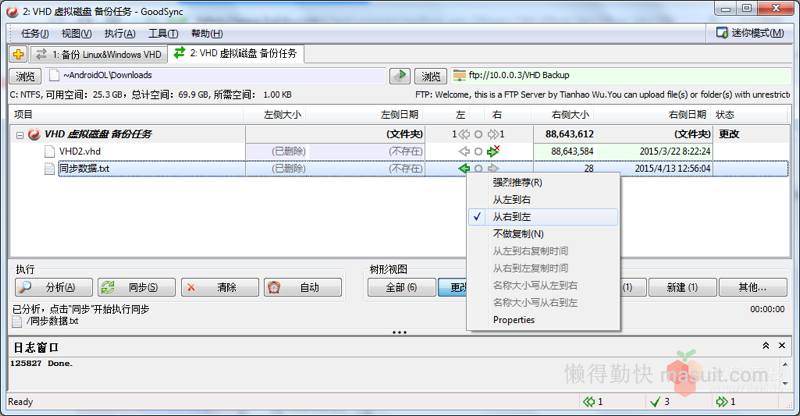Click the right double-arrow in the root folder row
800x416 pixels.
click(x=495, y=134)
